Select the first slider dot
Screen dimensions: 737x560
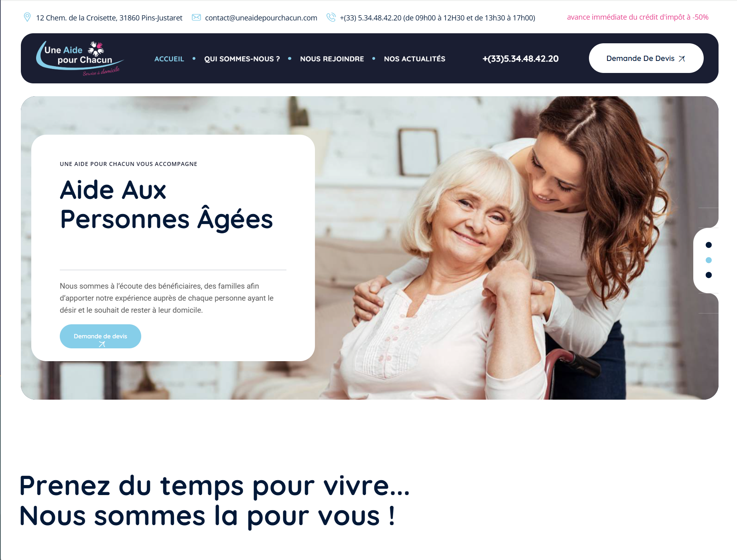709,245
